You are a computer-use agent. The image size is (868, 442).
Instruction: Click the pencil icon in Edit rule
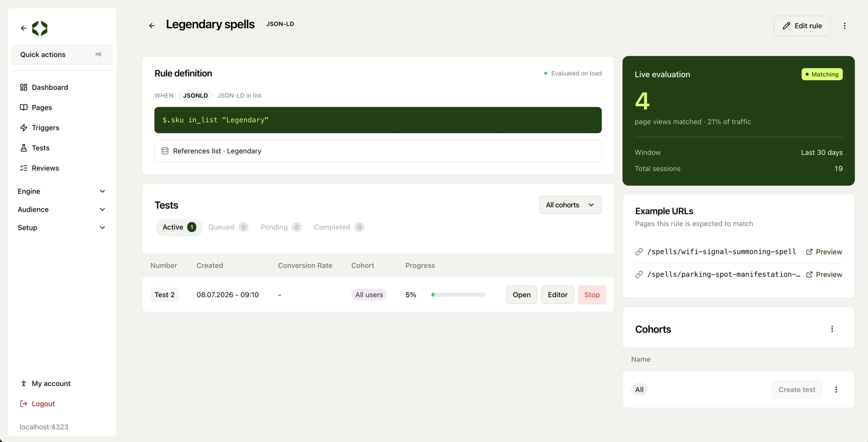click(786, 26)
